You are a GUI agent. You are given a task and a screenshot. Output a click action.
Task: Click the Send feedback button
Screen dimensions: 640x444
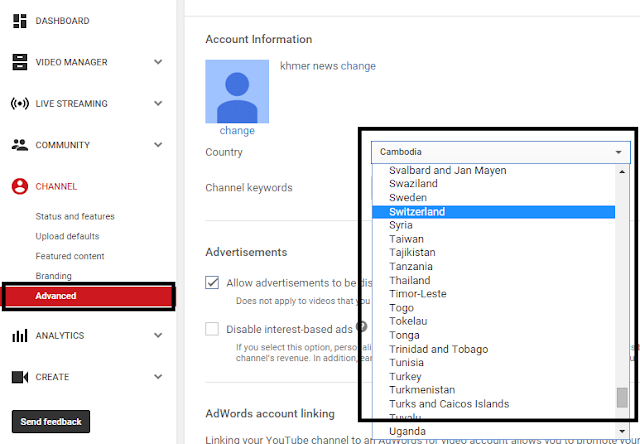[x=51, y=422]
